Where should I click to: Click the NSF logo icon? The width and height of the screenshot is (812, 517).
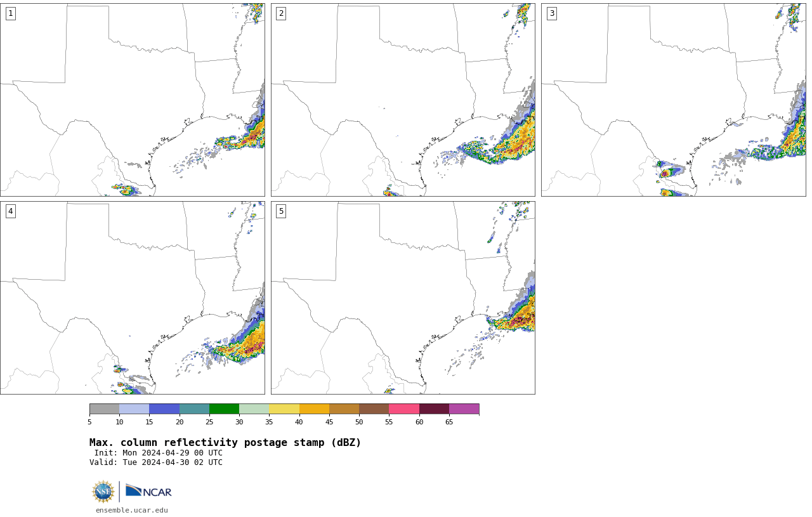click(x=103, y=492)
